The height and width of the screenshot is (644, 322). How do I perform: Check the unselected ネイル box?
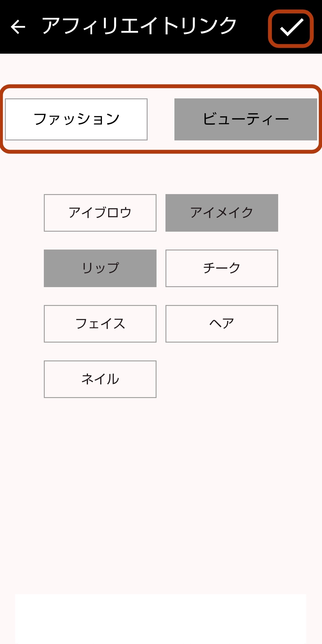100,379
